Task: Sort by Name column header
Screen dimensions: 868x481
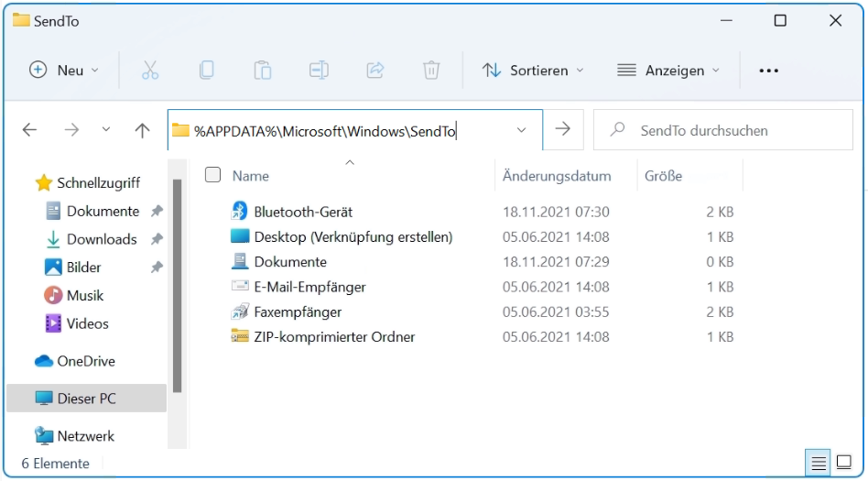Action: 250,176
